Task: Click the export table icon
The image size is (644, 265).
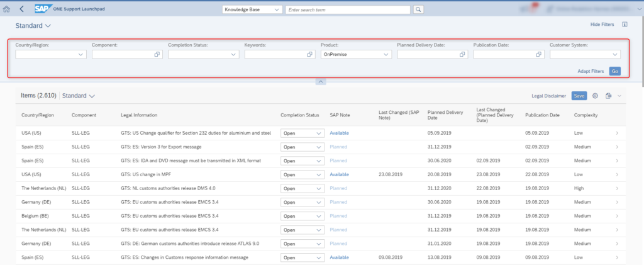Action: tap(608, 96)
